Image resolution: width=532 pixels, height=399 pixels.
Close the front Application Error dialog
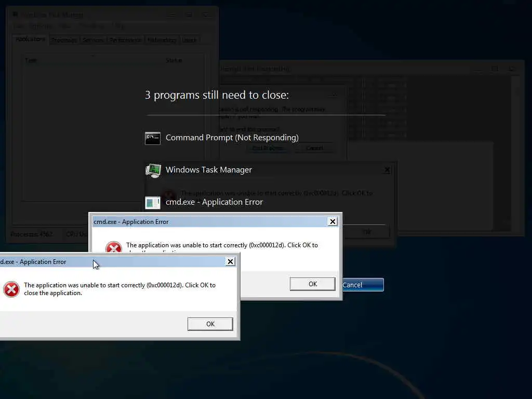tap(230, 262)
